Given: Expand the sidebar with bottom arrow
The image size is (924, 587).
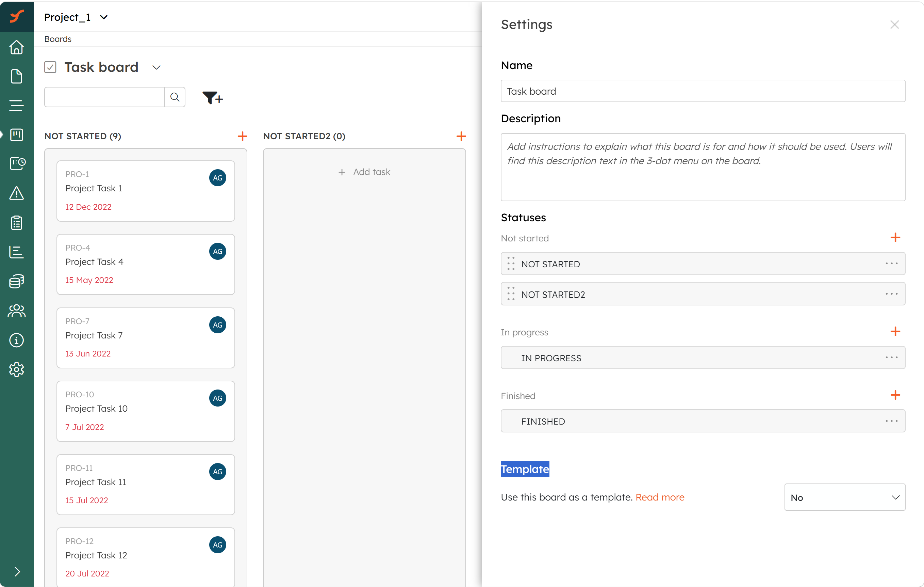Looking at the screenshot, I should tap(17, 572).
